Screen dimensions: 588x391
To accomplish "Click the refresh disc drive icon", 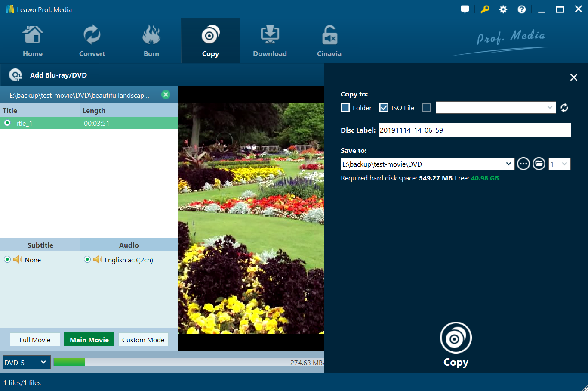I will click(x=564, y=108).
